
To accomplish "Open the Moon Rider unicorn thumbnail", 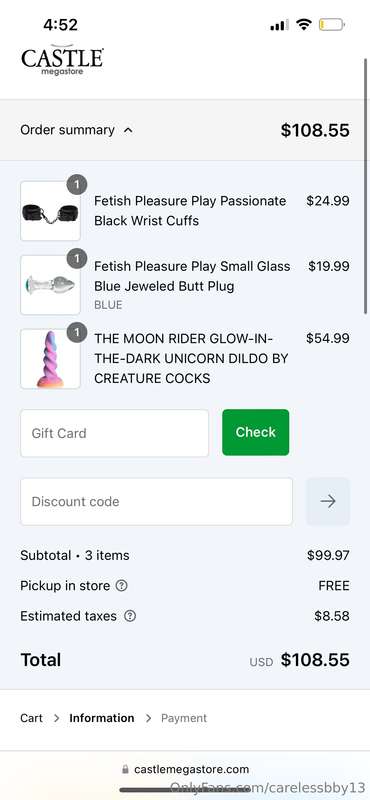I will point(51,359).
